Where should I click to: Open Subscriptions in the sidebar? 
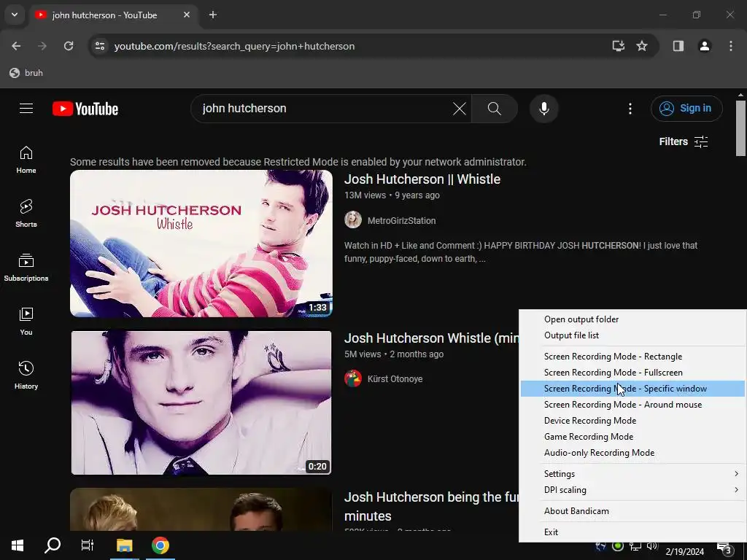click(26, 268)
